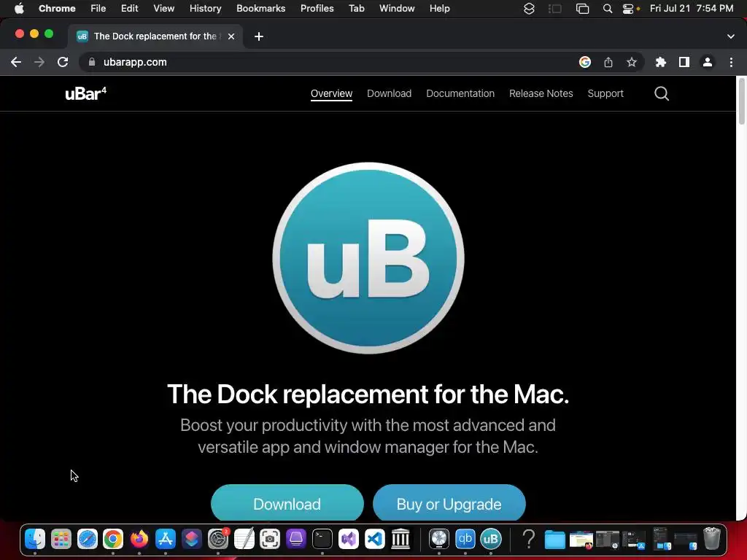Image resolution: width=747 pixels, height=560 pixels.
Task: Open the Support nav link
Action: click(605, 93)
